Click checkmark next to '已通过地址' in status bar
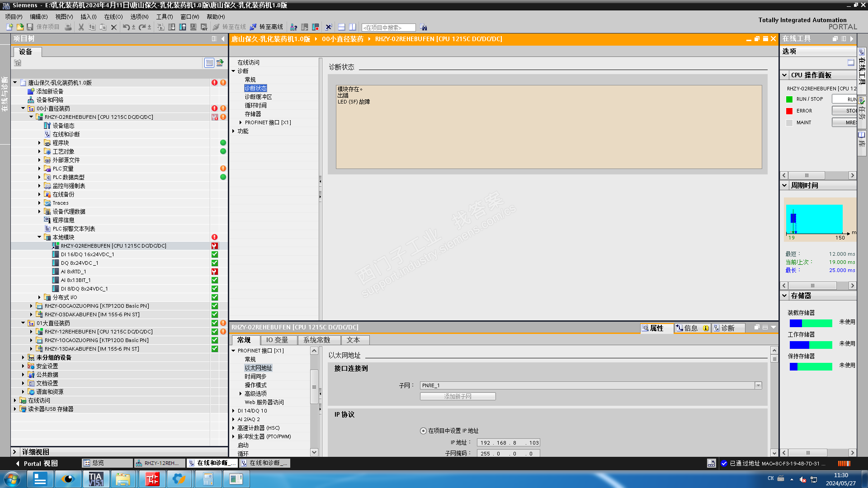This screenshot has height=488, width=868. 724,463
